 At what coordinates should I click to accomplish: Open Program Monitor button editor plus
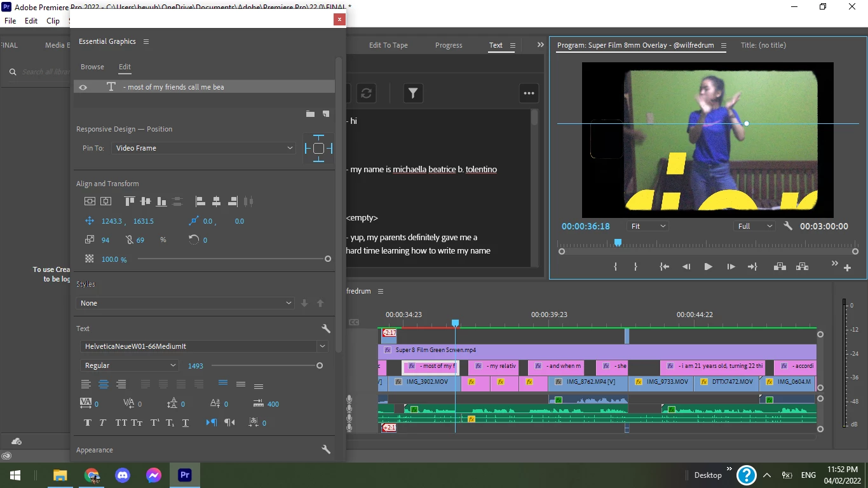pyautogui.click(x=847, y=268)
